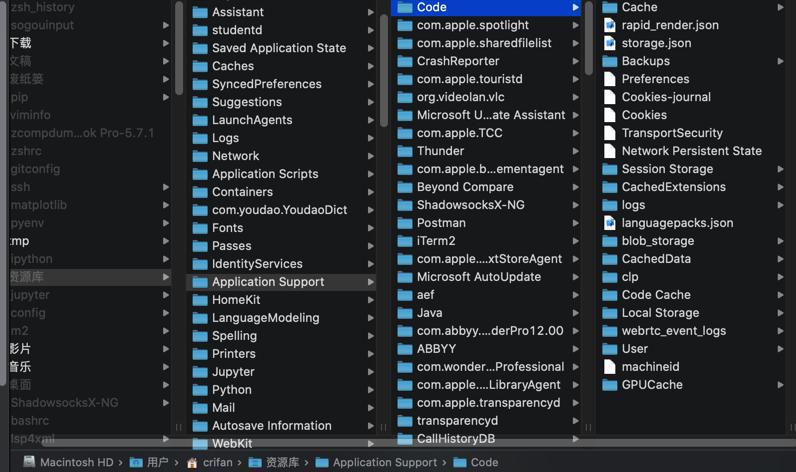Click the crifan home icon in path bar
The width and height of the screenshot is (796, 472).
(x=192, y=462)
